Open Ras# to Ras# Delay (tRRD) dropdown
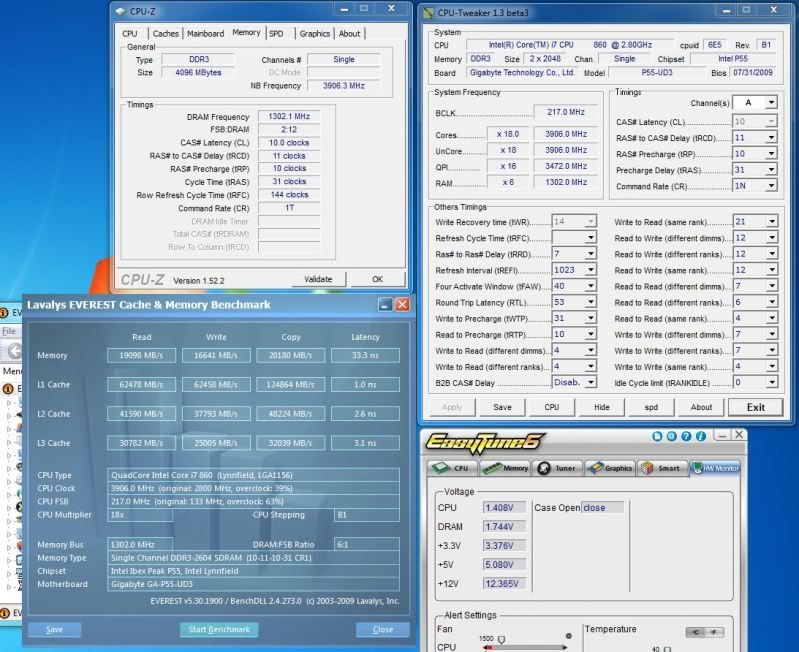 click(591, 254)
